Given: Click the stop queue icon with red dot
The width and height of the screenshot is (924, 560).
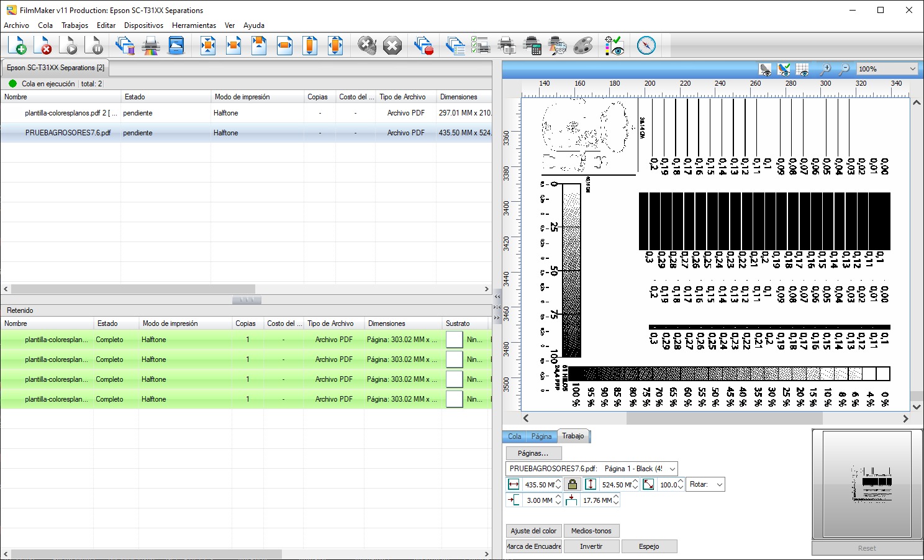Looking at the screenshot, I should pos(424,45).
